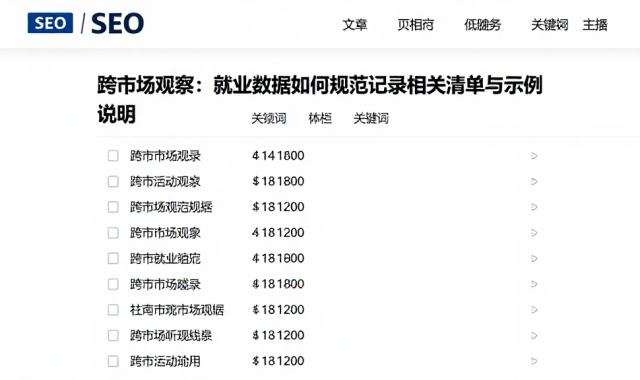
Task: Select the checkbox for 跨市市场观象
Action: [113, 233]
